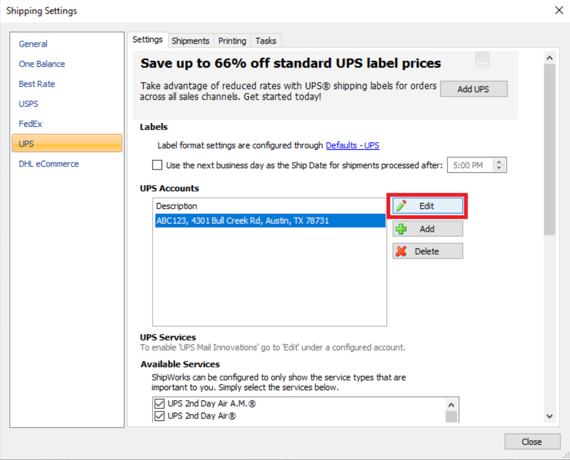Screen dimensions: 570x460
Task: Open One Balance settings in sidebar
Action: click(x=42, y=64)
